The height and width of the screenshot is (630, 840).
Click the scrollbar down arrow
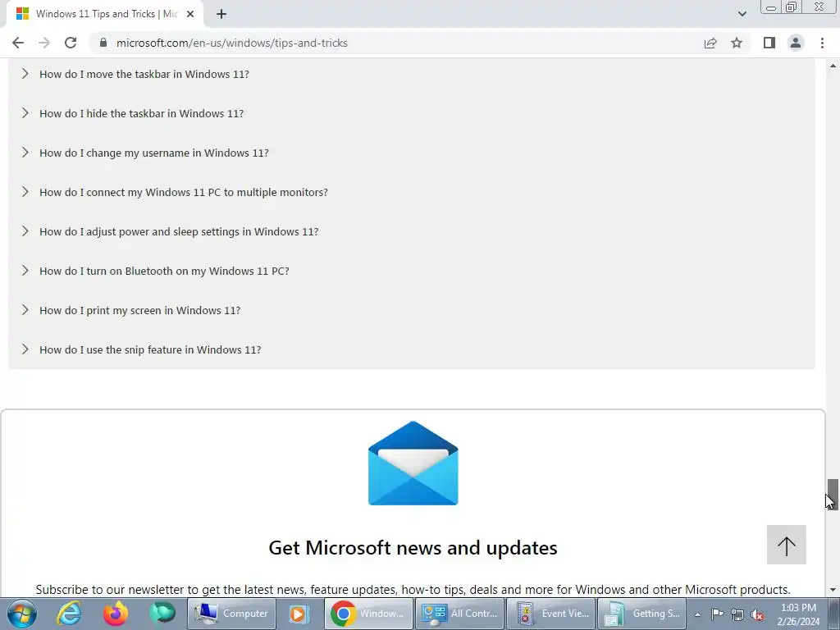(833, 591)
